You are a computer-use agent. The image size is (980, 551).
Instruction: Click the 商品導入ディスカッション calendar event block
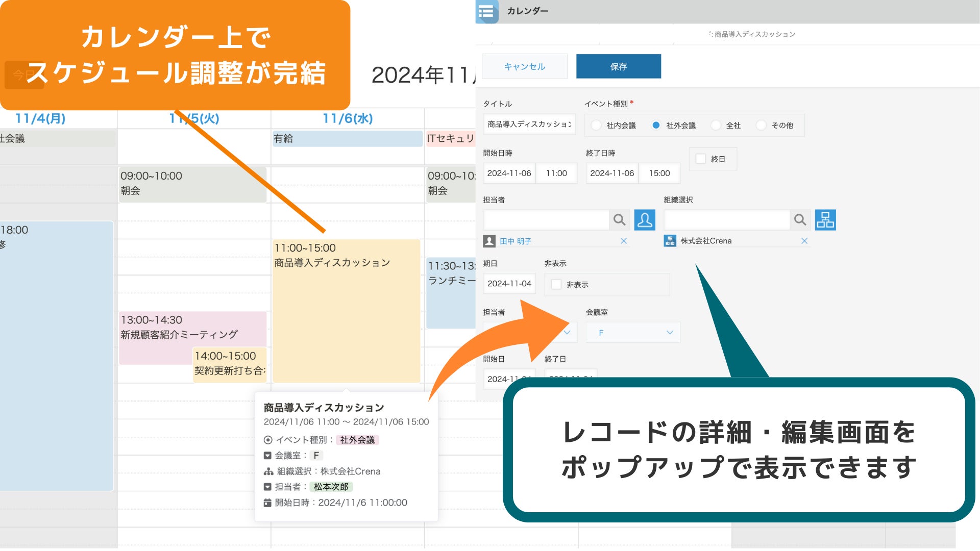click(x=346, y=311)
